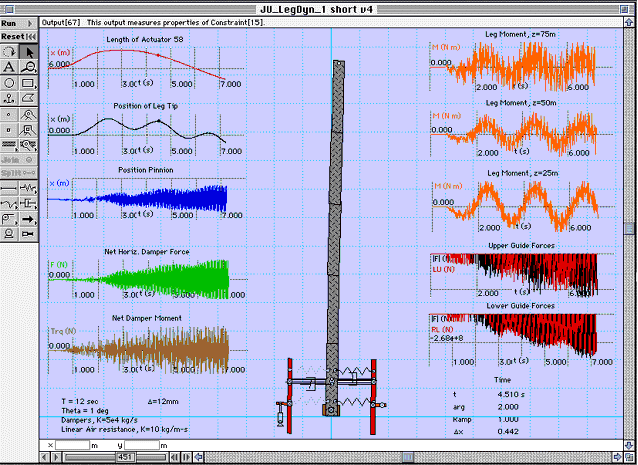The height and width of the screenshot is (465, 638).
Task: Select the Anchor tool
Action: pyautogui.click(x=9, y=100)
